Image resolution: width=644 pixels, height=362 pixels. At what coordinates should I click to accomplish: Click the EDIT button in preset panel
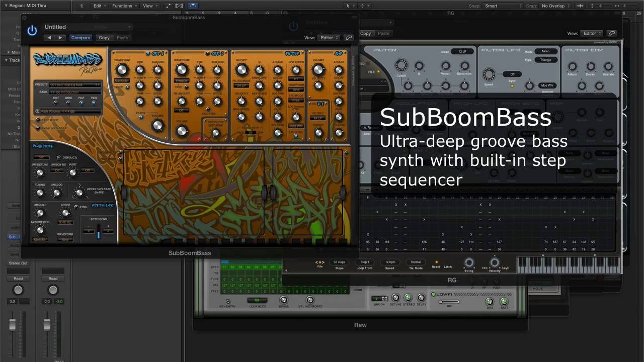pyautogui.click(x=56, y=102)
